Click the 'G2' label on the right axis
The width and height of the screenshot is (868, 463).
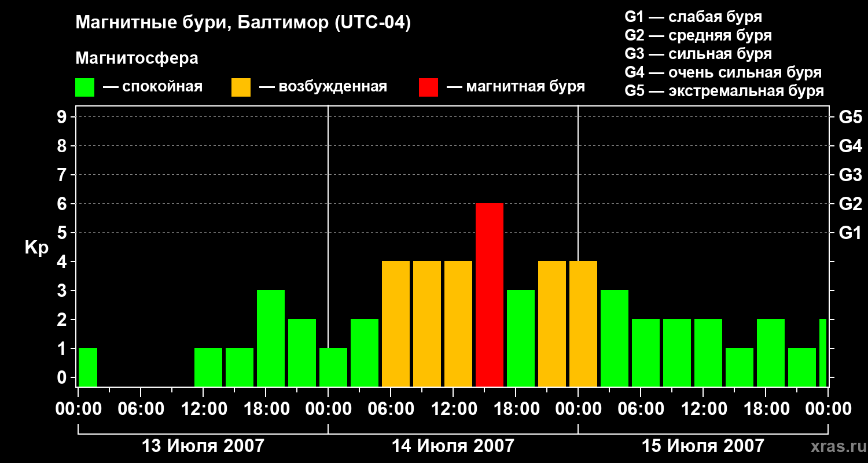tap(851, 204)
